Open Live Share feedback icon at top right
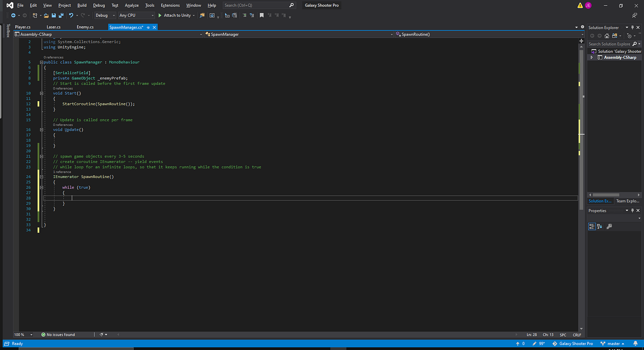Screen dimensions: 644x350 (x=634, y=15)
